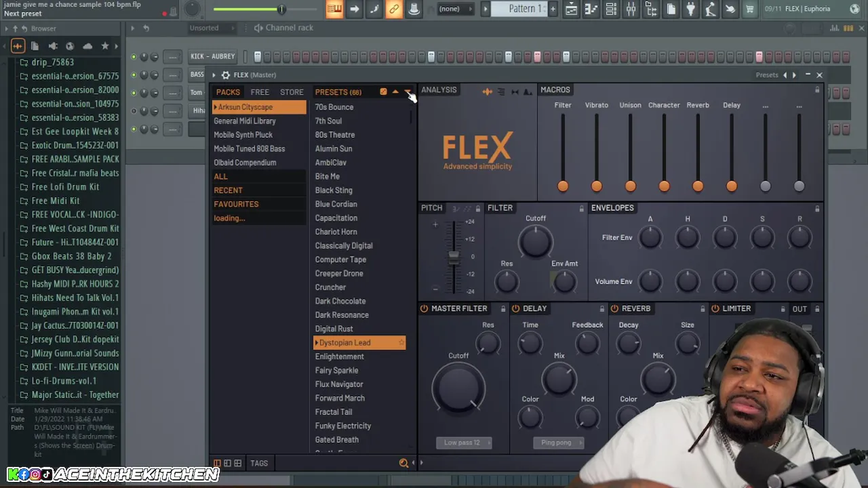868x488 pixels.
Task: Toggle the Limiter section power button
Action: point(715,308)
